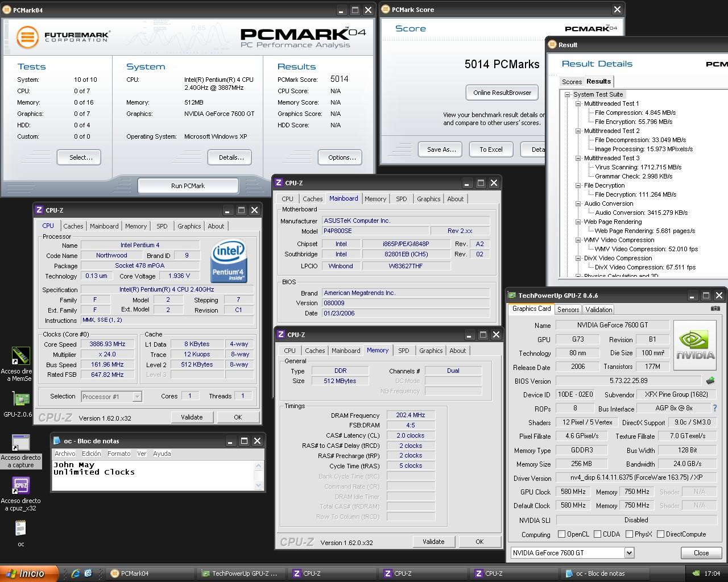728x582 pixels.
Task: Click the Save As... button
Action: [x=441, y=149]
